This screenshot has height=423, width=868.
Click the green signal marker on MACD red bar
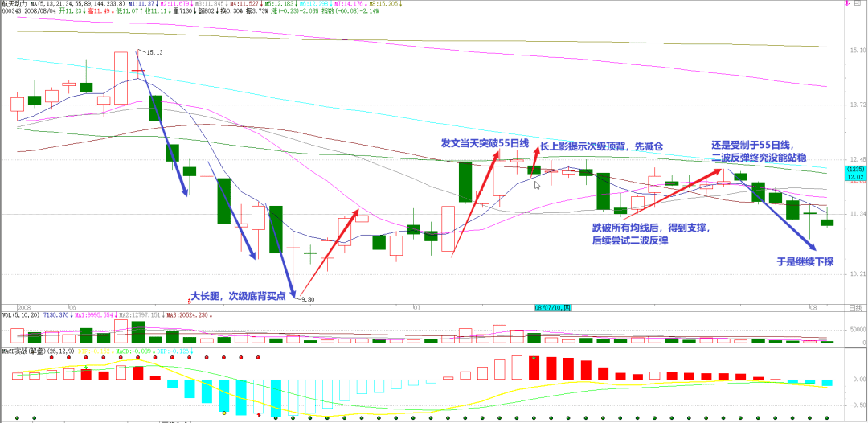[85, 367]
